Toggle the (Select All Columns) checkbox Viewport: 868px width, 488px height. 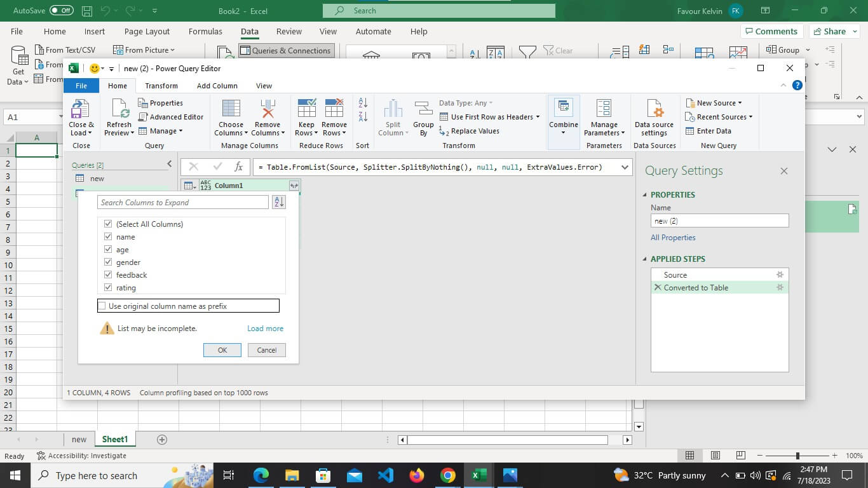coord(108,224)
